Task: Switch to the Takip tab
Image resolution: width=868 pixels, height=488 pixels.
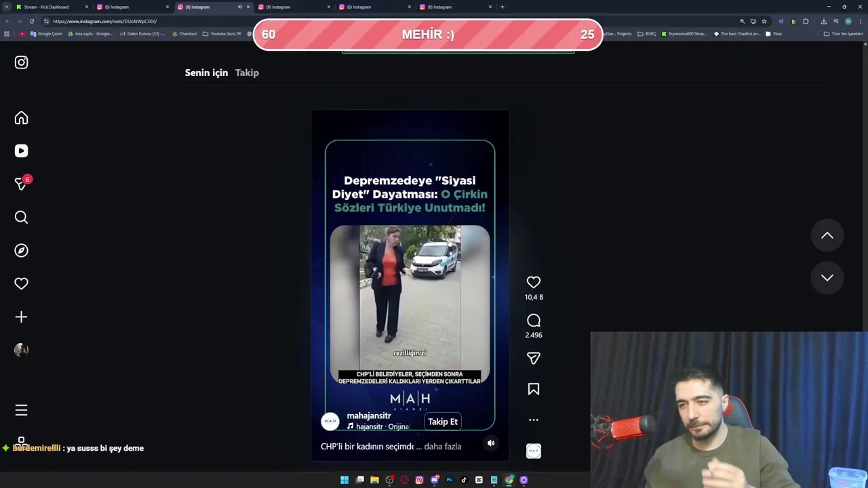Action: [x=247, y=73]
